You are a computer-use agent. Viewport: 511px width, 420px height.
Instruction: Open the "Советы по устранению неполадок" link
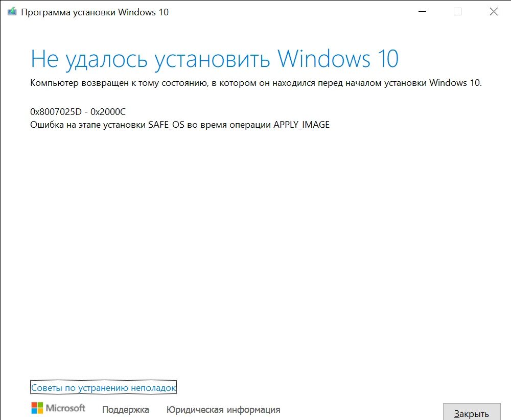103,387
